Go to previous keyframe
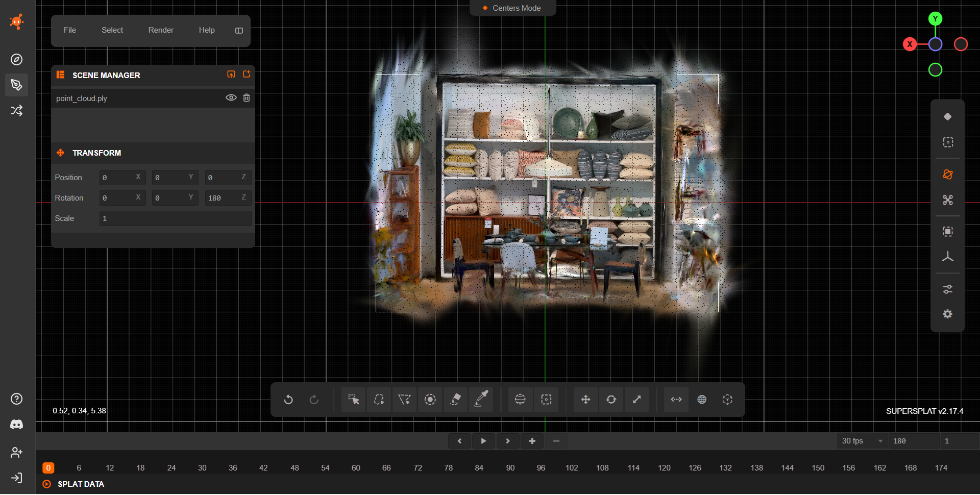Viewport: 980px width, 495px height. tap(459, 441)
